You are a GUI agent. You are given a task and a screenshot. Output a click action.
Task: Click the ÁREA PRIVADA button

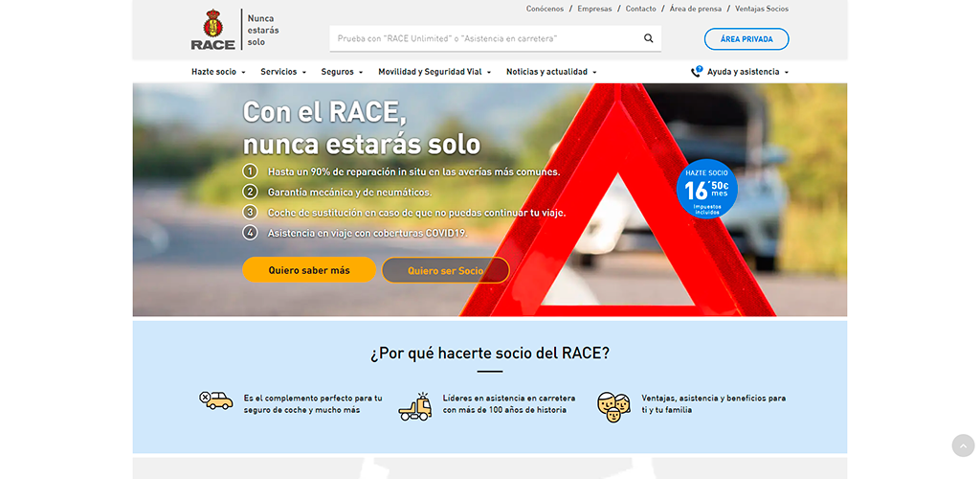pos(746,38)
